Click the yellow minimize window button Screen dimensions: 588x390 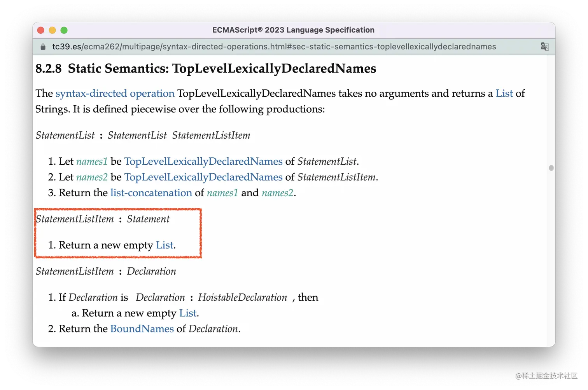(x=52, y=30)
